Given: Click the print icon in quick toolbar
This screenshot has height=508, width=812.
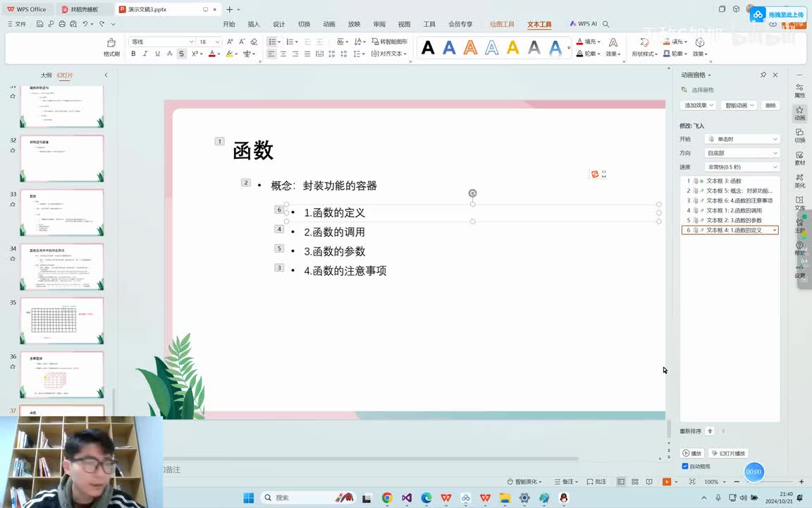Looking at the screenshot, I should pyautogui.click(x=62, y=24).
